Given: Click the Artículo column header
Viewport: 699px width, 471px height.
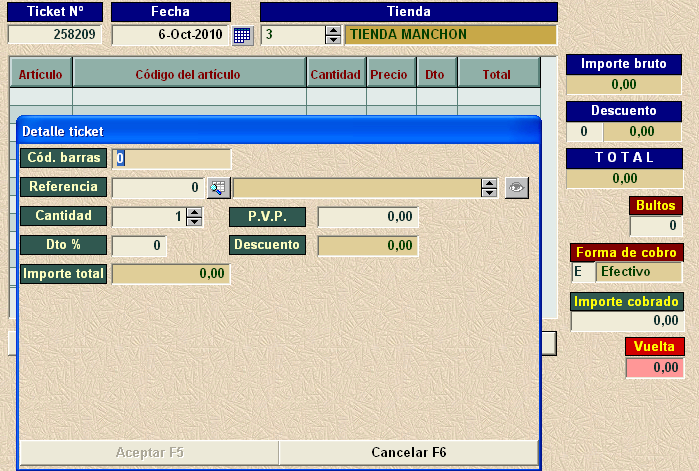Looking at the screenshot, I should [x=41, y=74].
